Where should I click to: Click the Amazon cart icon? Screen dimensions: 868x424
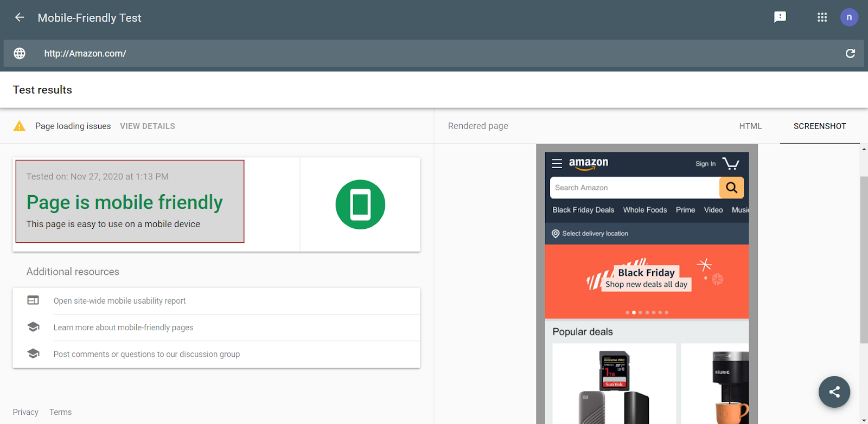(x=731, y=163)
